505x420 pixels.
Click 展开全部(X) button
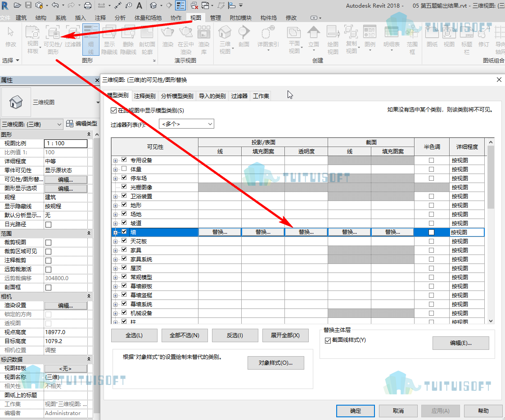pyautogui.click(x=285, y=335)
